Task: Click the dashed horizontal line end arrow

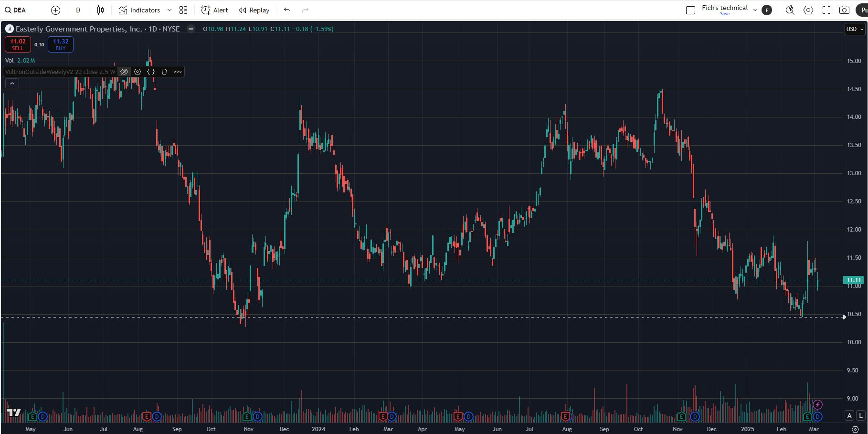Action: click(844, 317)
